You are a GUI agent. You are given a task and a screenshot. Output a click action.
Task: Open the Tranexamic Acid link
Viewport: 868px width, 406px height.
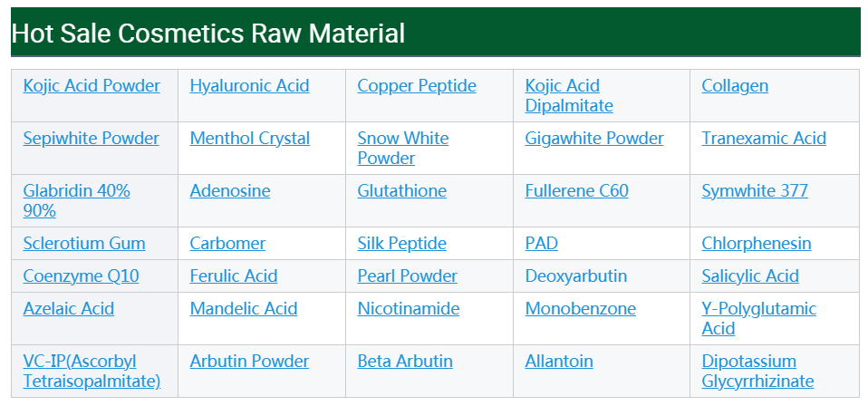point(764,139)
